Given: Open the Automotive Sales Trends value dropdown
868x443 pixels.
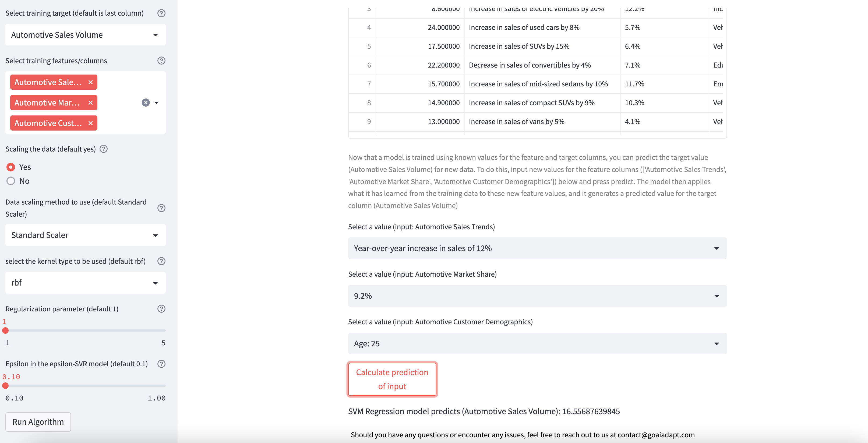Looking at the screenshot, I should (x=537, y=248).
